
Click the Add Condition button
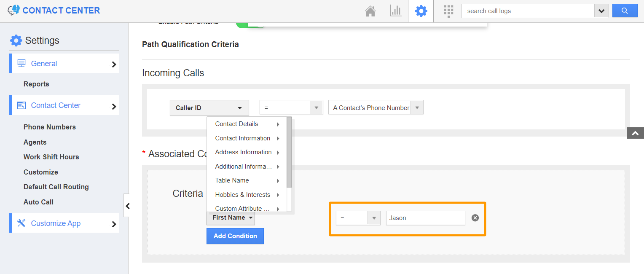coord(235,236)
